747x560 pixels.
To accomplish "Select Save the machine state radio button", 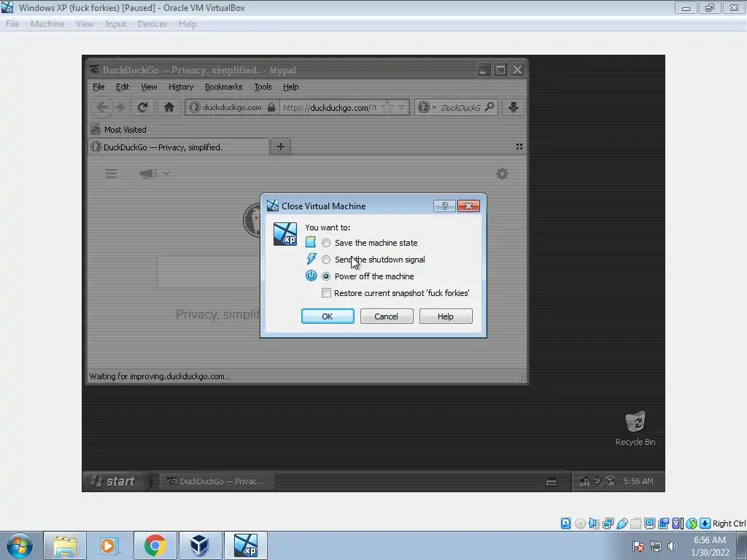I will pyautogui.click(x=326, y=243).
